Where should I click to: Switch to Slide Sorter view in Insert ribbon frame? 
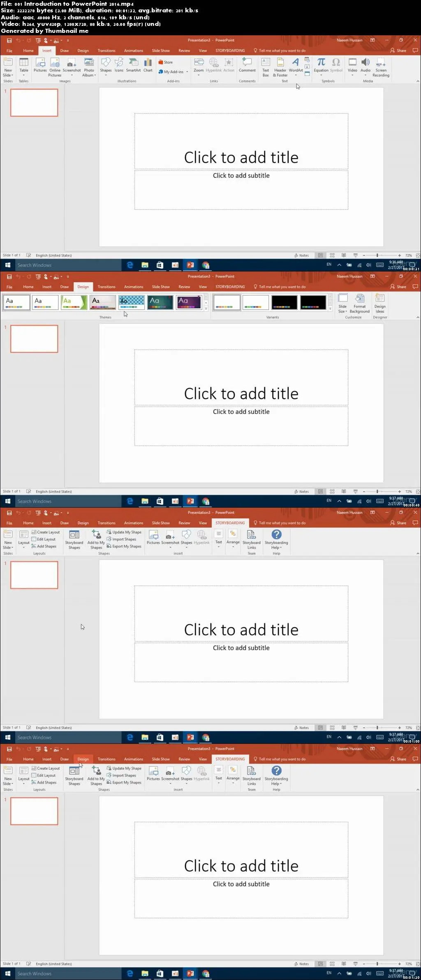(x=332, y=255)
